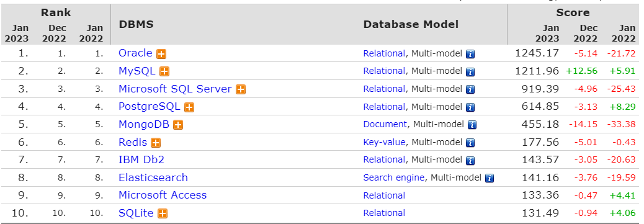644x224 pixels.
Task: Open the info icon in MySQL's row
Action: click(470, 71)
